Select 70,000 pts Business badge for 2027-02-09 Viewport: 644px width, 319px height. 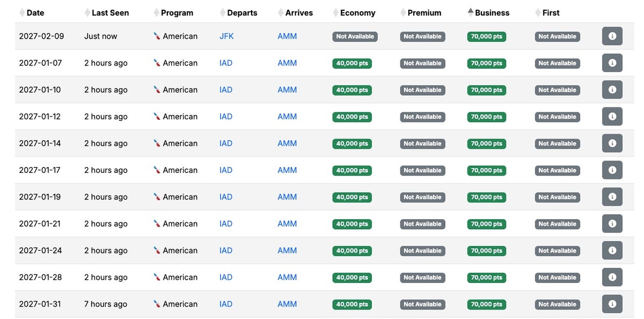point(487,37)
